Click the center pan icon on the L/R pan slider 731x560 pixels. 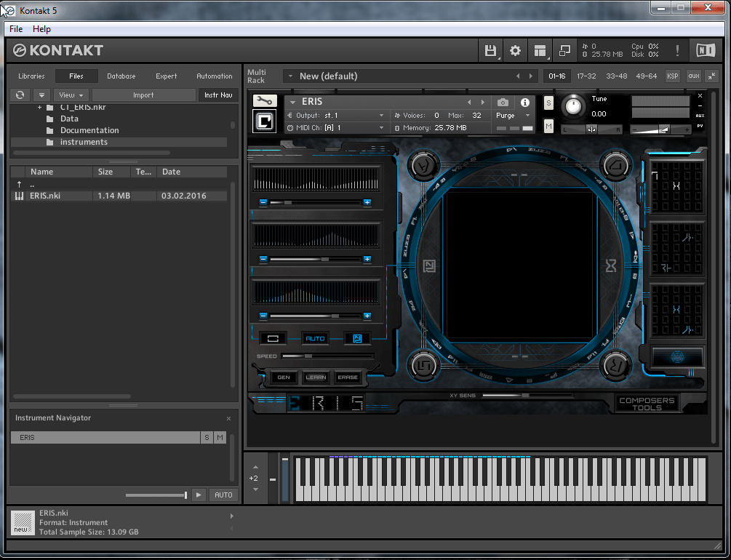591,129
